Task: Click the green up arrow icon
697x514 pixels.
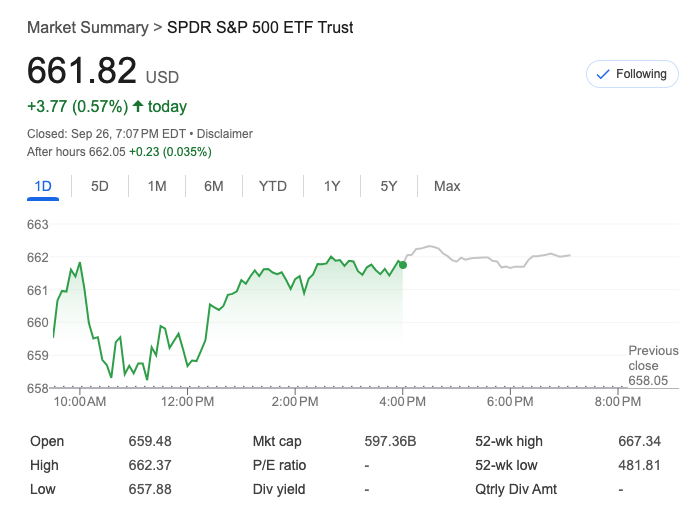Action: point(137,106)
